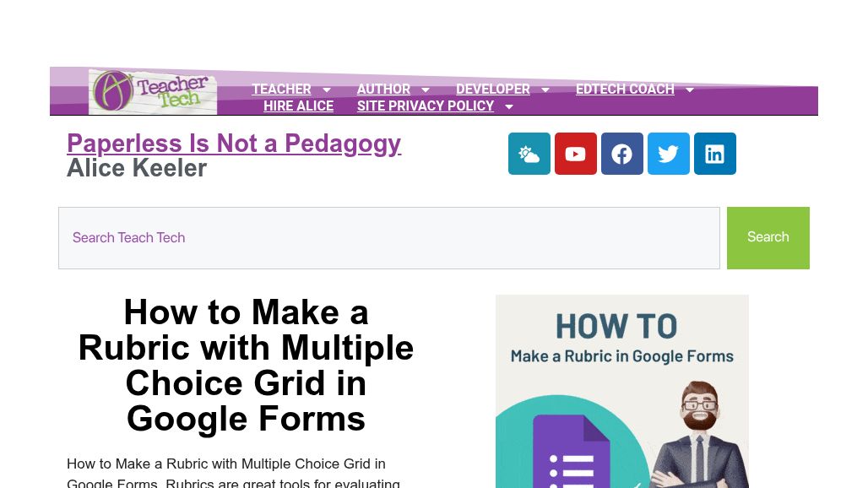Open the Google Forms rubric thumbnail image
The height and width of the screenshot is (488, 868).
click(621, 391)
